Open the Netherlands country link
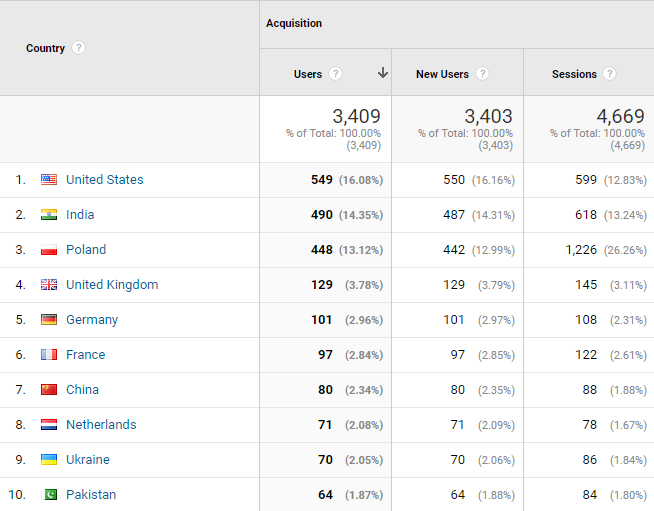Image resolution: width=654 pixels, height=511 pixels. [101, 425]
